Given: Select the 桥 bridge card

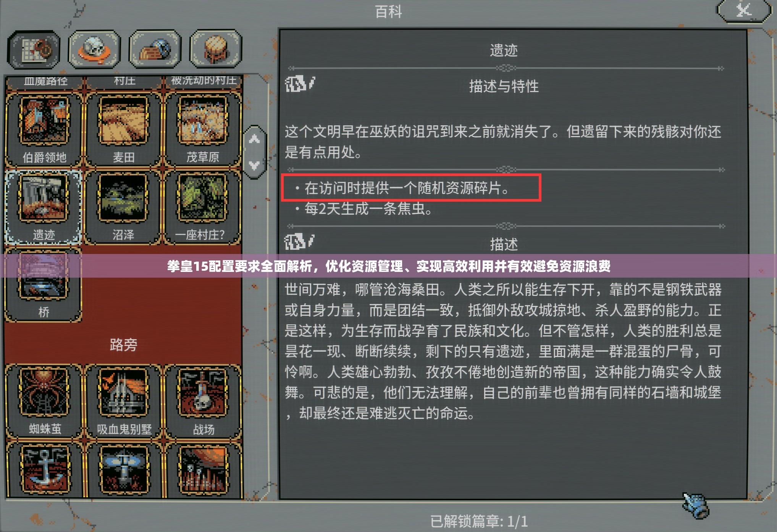Looking at the screenshot, I should [44, 285].
